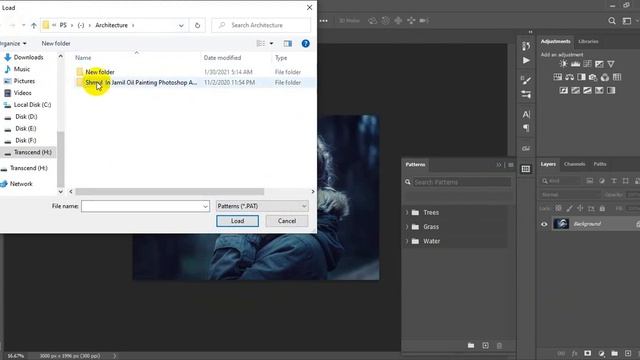Add a Black & White adjustment

point(581,77)
